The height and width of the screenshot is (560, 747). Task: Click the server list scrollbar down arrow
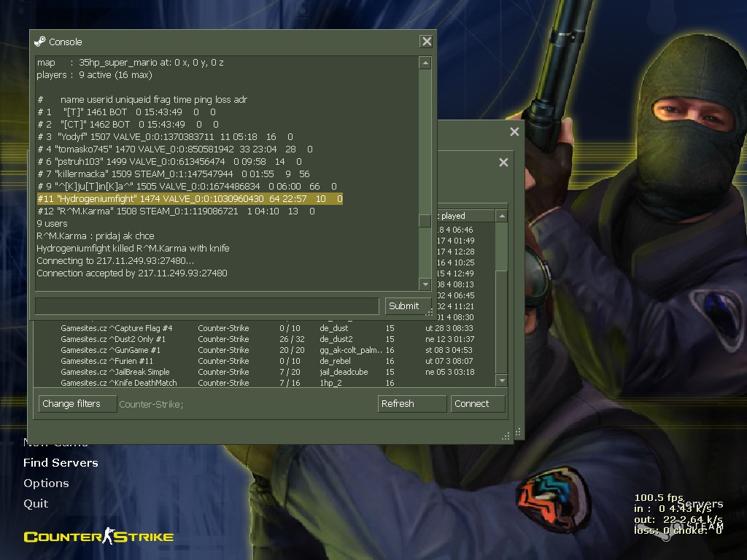point(502,381)
